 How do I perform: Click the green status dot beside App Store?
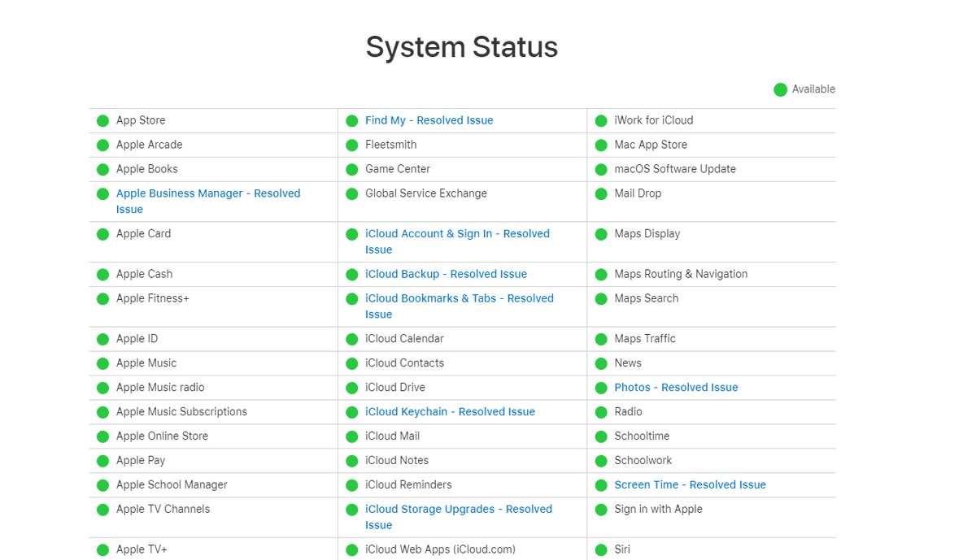102,120
